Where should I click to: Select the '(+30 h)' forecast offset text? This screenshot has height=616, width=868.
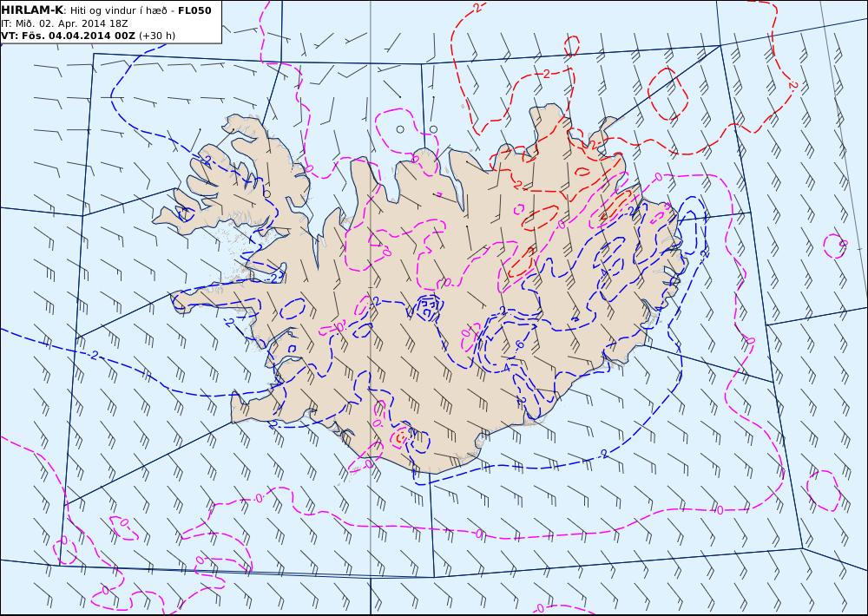tap(156, 36)
